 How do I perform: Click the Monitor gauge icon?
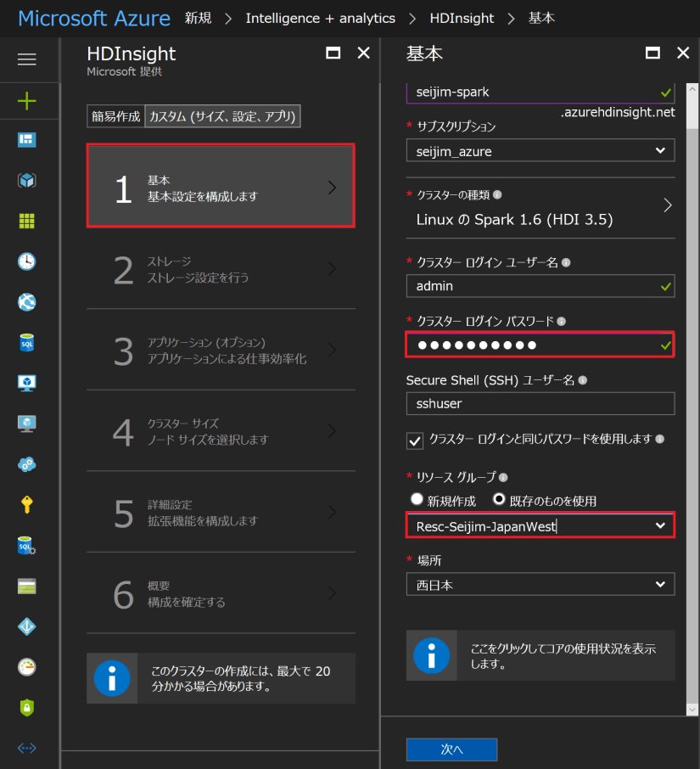click(x=29, y=667)
